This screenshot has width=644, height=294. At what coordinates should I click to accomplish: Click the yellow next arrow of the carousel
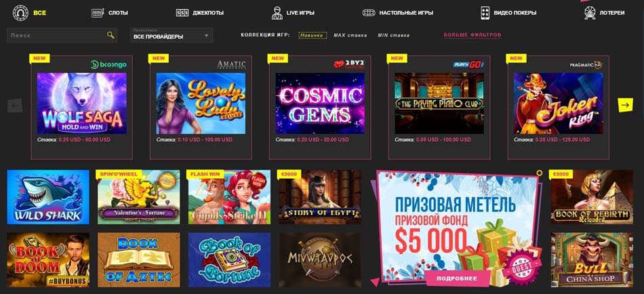point(625,105)
